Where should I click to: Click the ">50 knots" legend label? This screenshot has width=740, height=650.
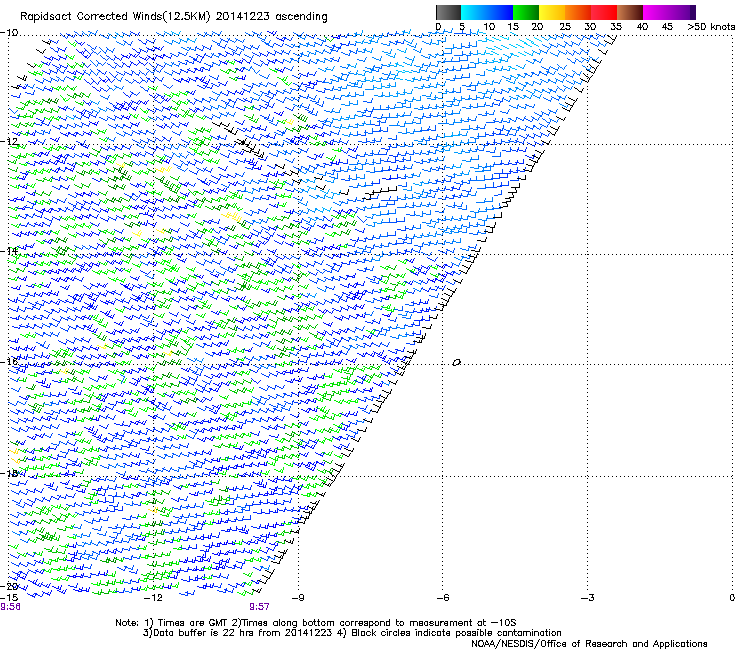[711, 27]
